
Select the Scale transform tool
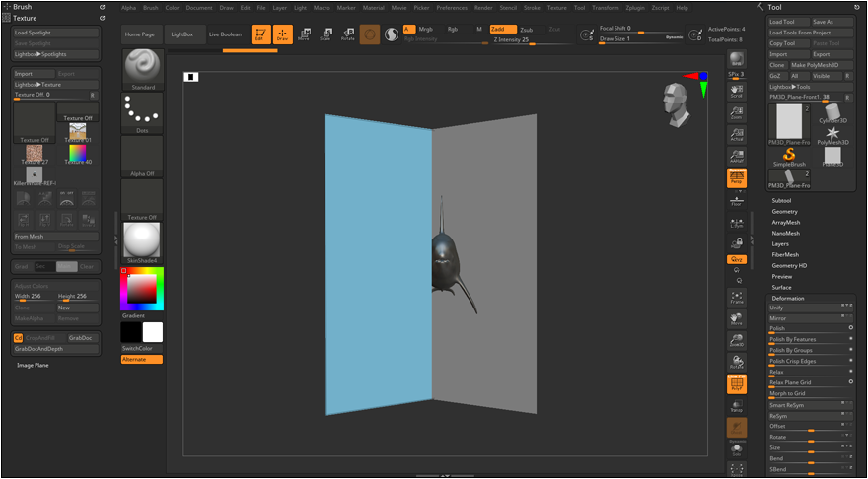325,34
